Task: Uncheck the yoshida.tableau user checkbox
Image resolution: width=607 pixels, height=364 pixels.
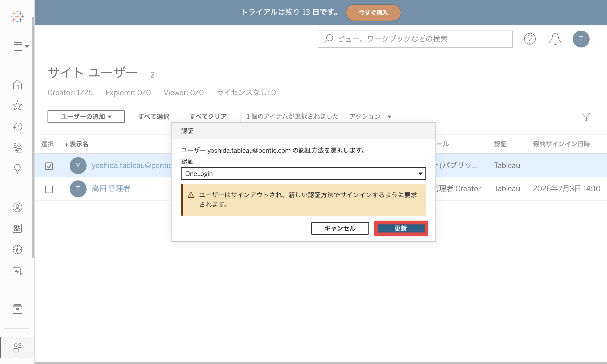Action: (x=49, y=166)
